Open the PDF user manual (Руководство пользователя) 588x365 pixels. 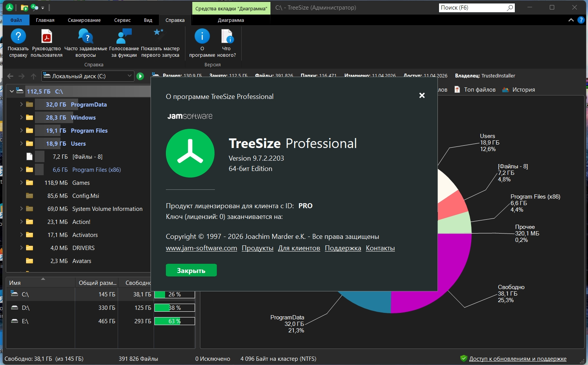pyautogui.click(x=46, y=36)
